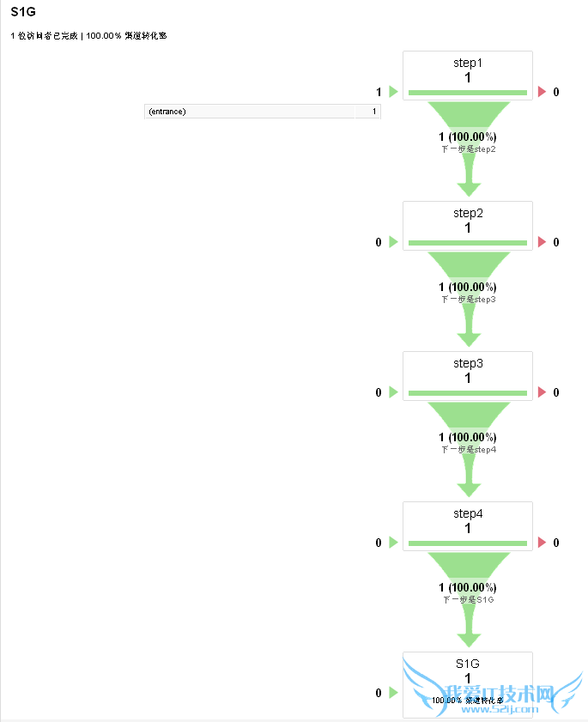Select the (entrance) source row
588x722 pixels.
262,112
